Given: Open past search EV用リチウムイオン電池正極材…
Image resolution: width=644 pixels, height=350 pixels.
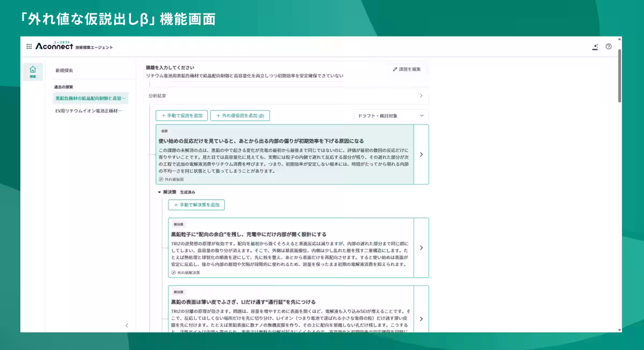Looking at the screenshot, I should point(89,111).
